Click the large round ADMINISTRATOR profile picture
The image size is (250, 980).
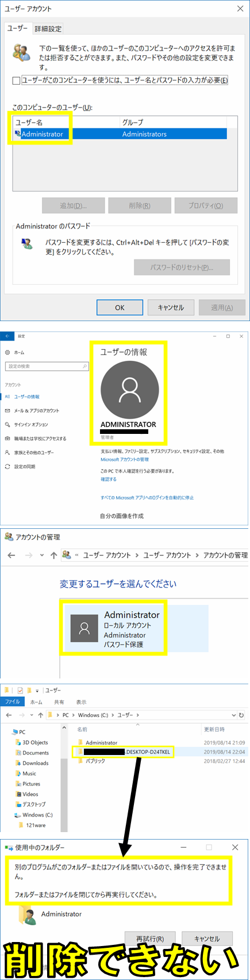[x=129, y=390]
